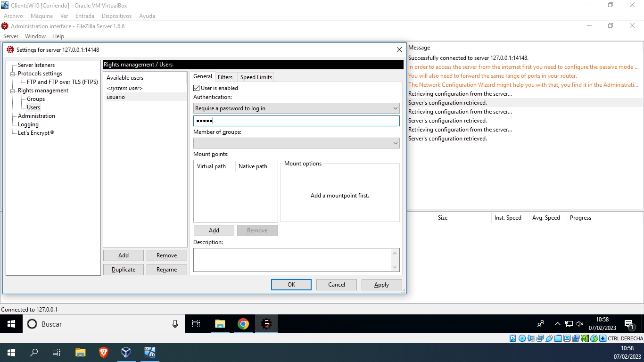This screenshot has width=644, height=362.
Task: Open the Window menu in FileZilla
Action: tap(35, 36)
